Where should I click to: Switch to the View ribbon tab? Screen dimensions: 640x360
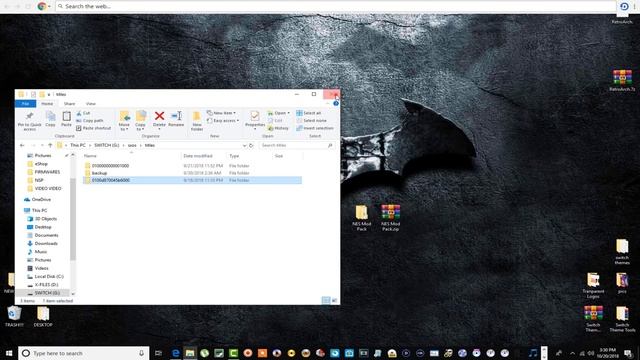[91, 104]
